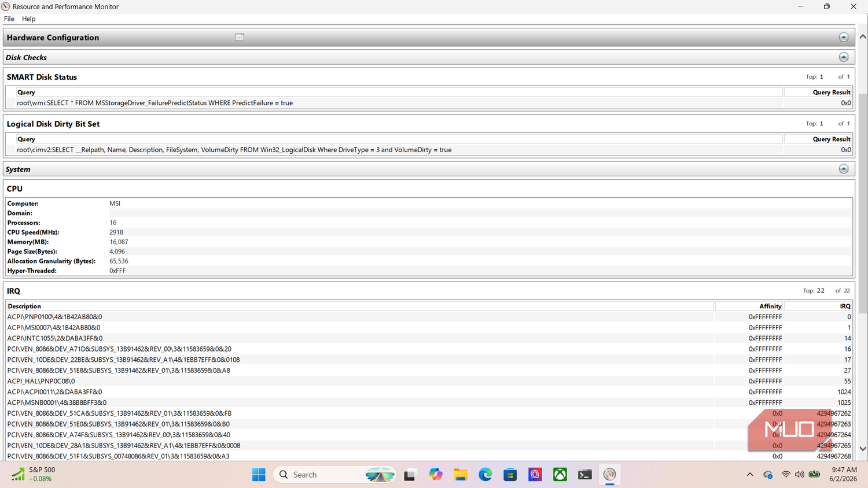Click the Resource and Performance Monitor taskbar icon
This screenshot has width=868, height=488.
click(x=610, y=475)
